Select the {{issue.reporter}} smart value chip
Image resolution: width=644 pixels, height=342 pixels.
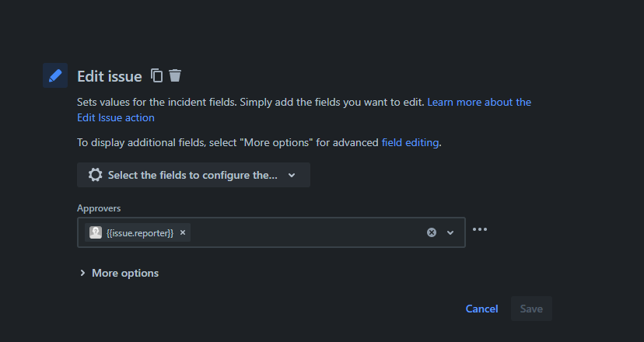(140, 232)
